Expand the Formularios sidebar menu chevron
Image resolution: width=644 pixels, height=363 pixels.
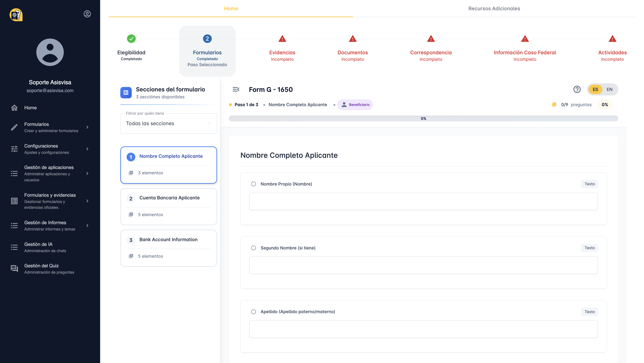coord(87,127)
